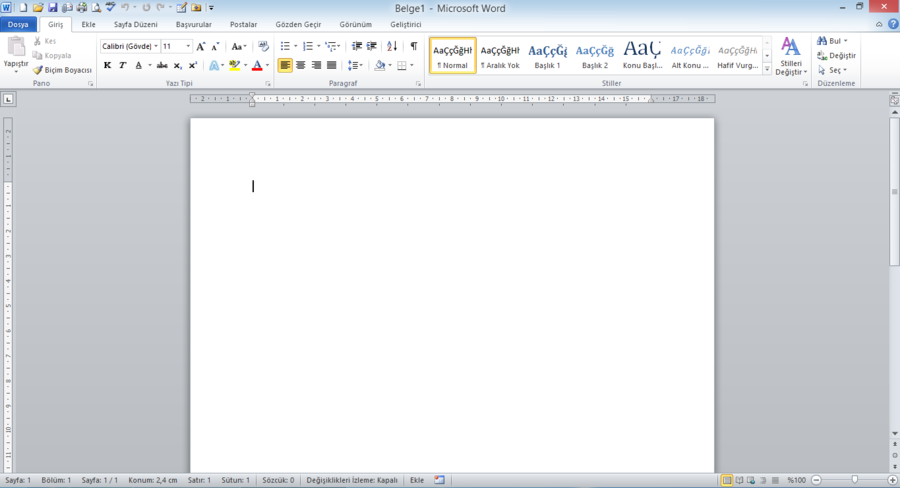Decrease paragraph indent
Viewport: 900px width, 488px height.
click(x=356, y=47)
